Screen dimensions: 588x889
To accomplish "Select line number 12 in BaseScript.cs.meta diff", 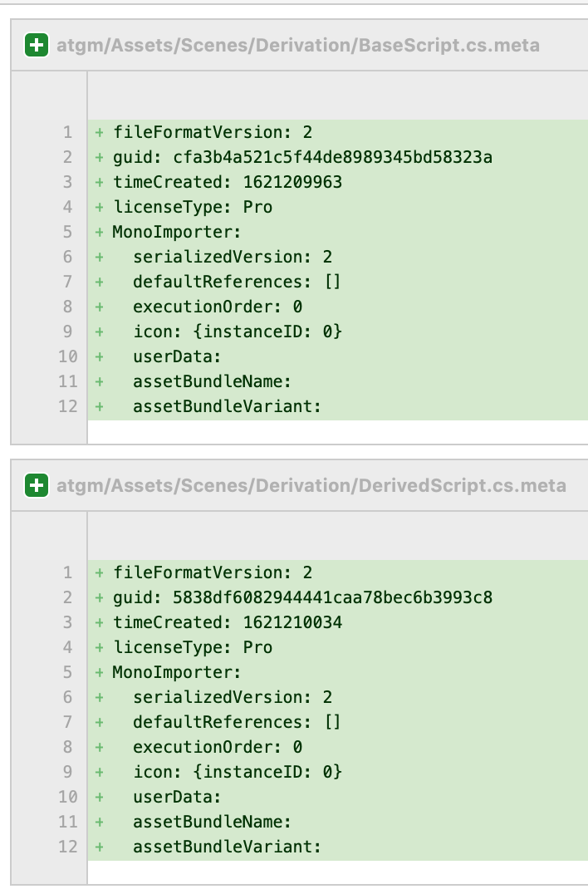I will (67, 406).
